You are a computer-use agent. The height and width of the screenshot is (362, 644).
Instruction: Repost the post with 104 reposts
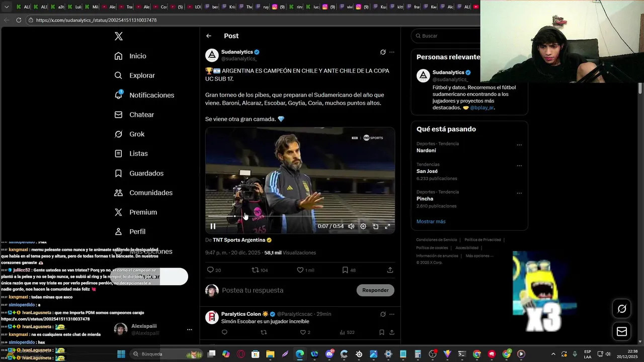[260, 270]
